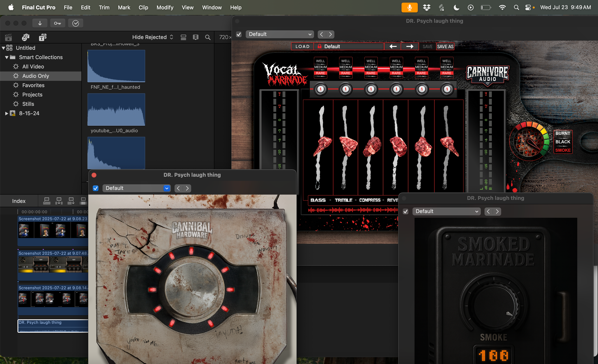The width and height of the screenshot is (598, 364).
Task: Open the Default preset dropdown in Smoked Marinade window
Action: [446, 211]
